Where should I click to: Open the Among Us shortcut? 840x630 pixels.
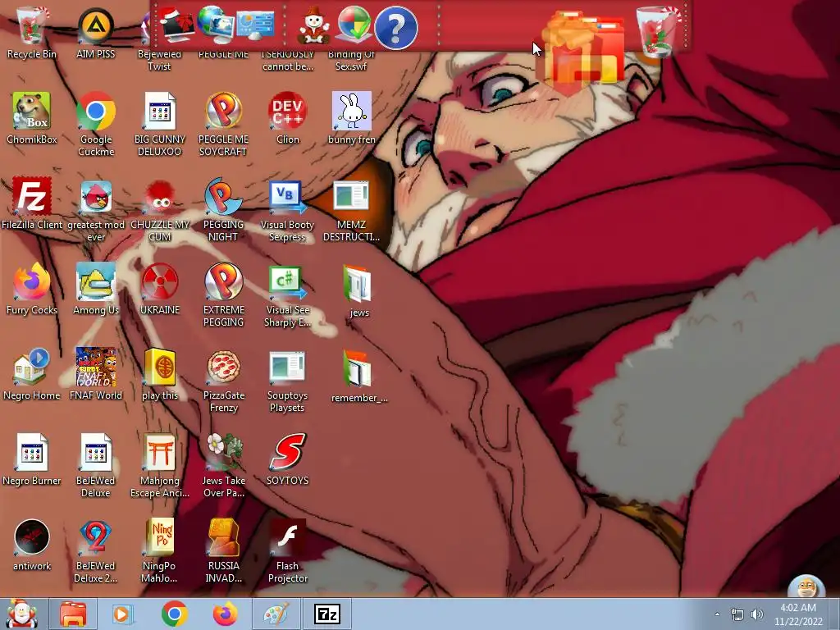coord(96,290)
